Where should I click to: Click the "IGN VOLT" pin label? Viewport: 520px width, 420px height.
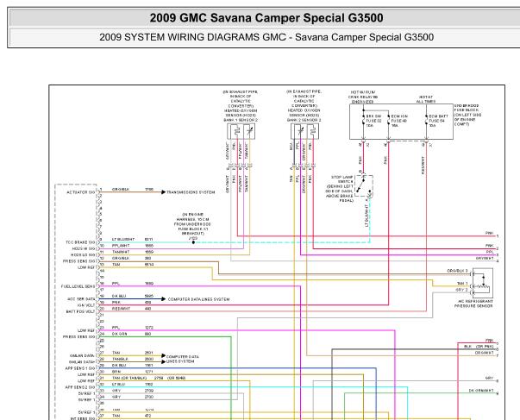tap(86, 305)
